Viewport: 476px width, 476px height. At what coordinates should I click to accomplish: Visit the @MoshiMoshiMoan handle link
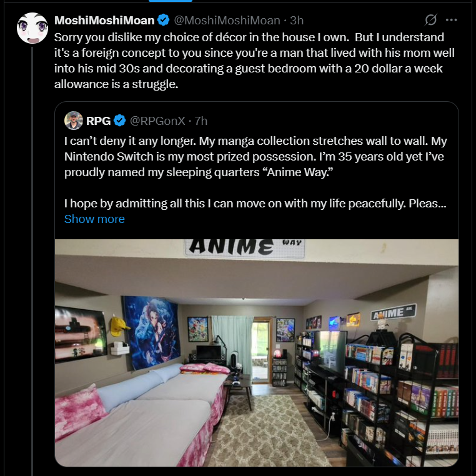pos(227,21)
